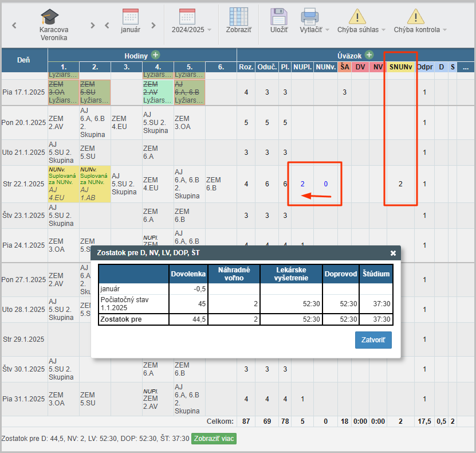Click the green Zobraziť viac button
The height and width of the screenshot is (453, 476).
(x=214, y=439)
